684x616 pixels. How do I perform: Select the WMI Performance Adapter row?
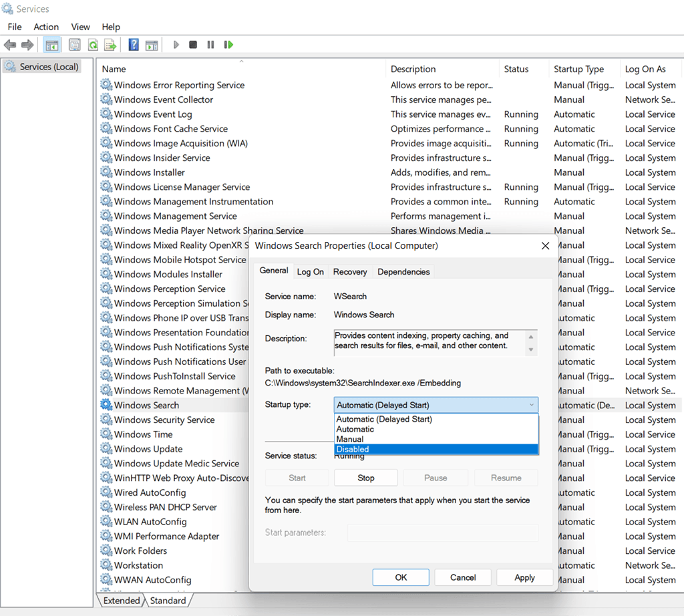174,536
